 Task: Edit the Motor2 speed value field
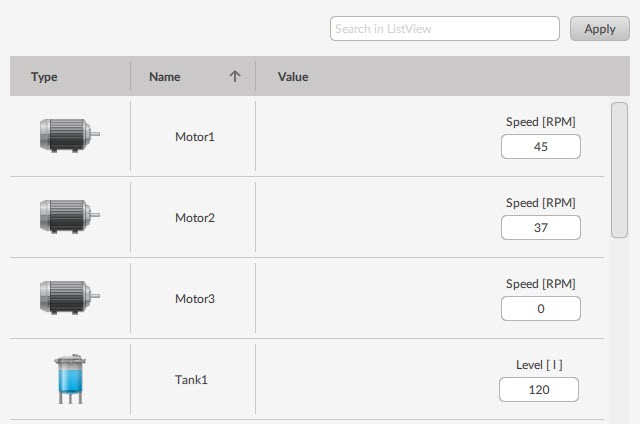(541, 228)
